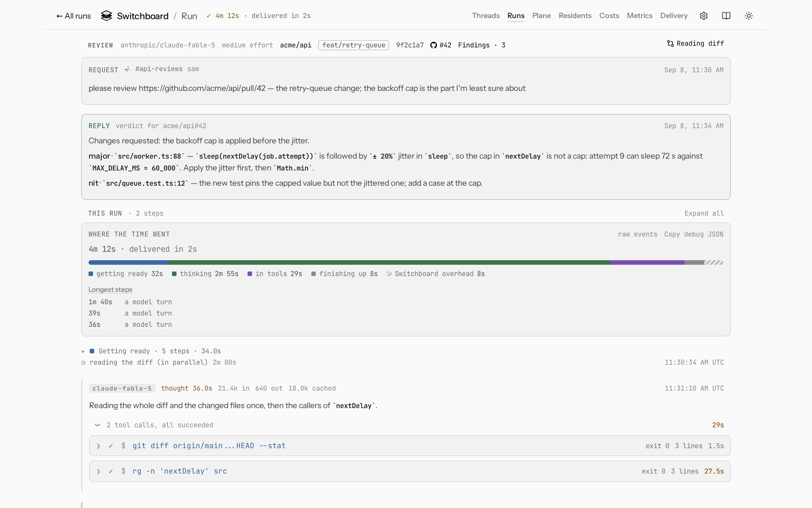Click Copy debug JSON
The height and width of the screenshot is (508, 812).
pos(694,234)
